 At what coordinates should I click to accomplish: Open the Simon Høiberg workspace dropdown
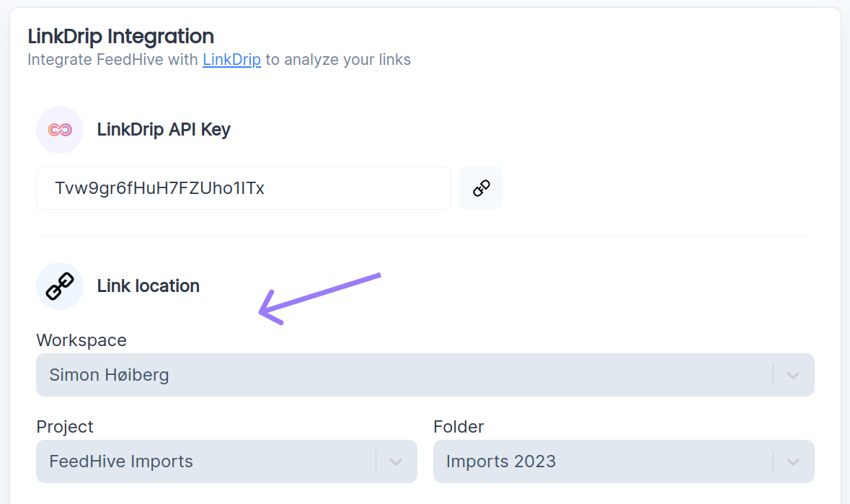[x=404, y=375]
